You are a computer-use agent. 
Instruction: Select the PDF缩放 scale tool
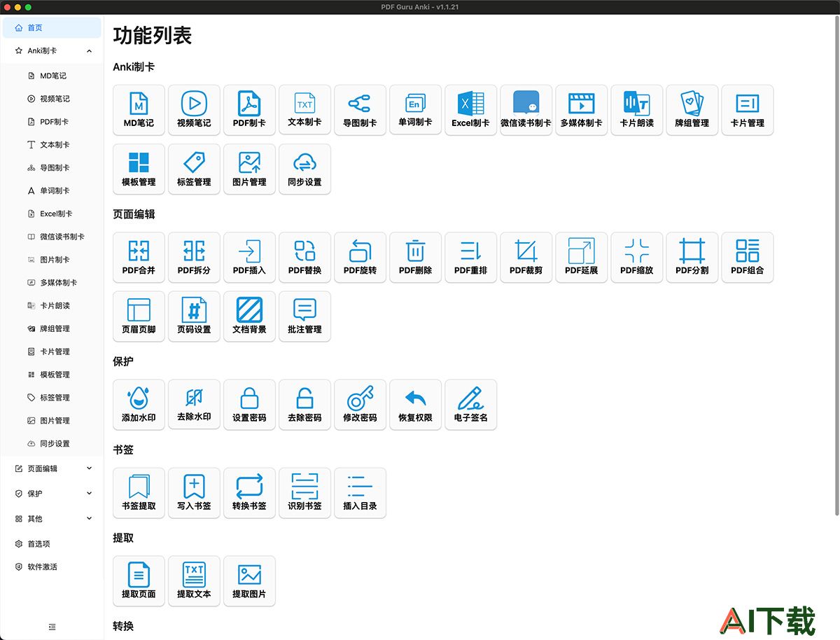[x=636, y=257]
